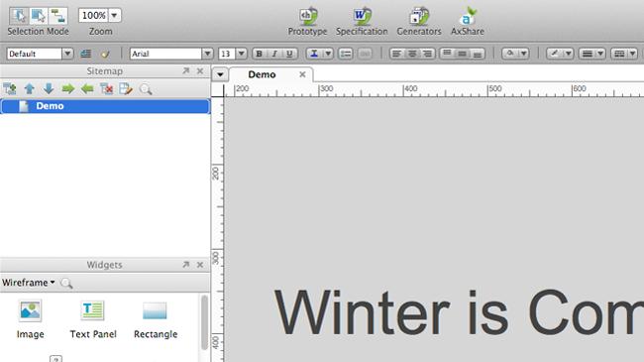The width and height of the screenshot is (644, 362).
Task: Search sitemap with magnifier icon
Action: 146,89
